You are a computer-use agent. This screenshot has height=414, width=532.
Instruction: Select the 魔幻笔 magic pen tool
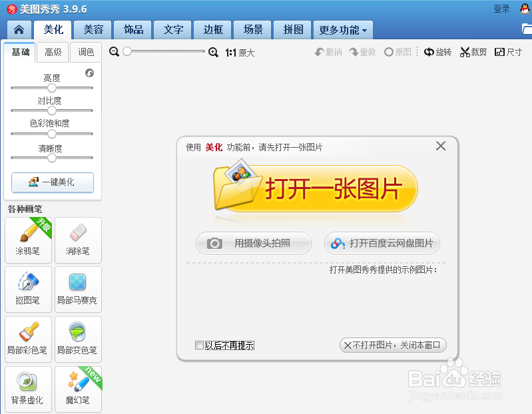coord(78,389)
